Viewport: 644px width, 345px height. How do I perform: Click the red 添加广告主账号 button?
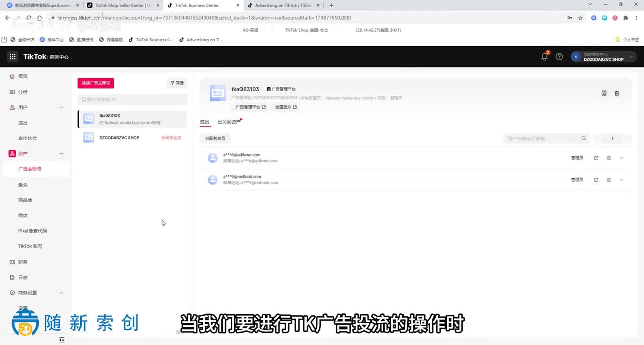point(96,83)
